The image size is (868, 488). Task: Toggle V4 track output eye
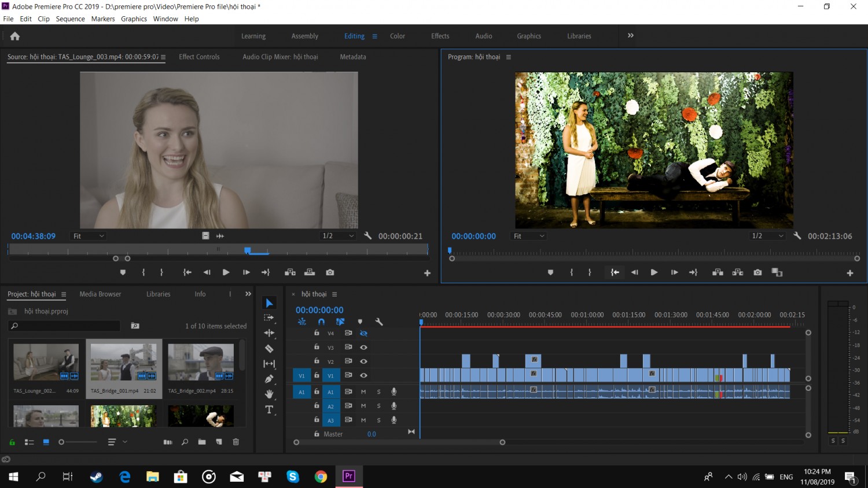[x=363, y=333]
